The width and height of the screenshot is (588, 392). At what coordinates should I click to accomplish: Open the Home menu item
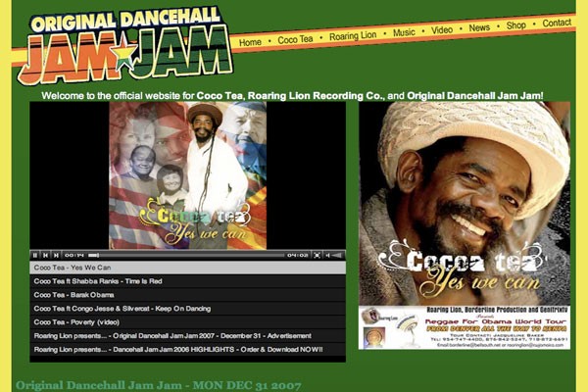click(x=250, y=42)
